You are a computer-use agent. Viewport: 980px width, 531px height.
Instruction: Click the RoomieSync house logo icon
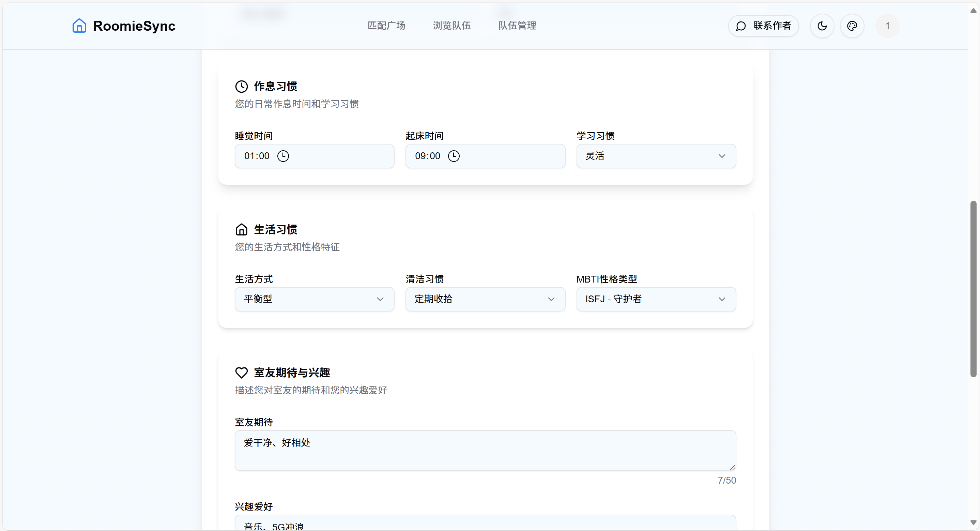[79, 26]
